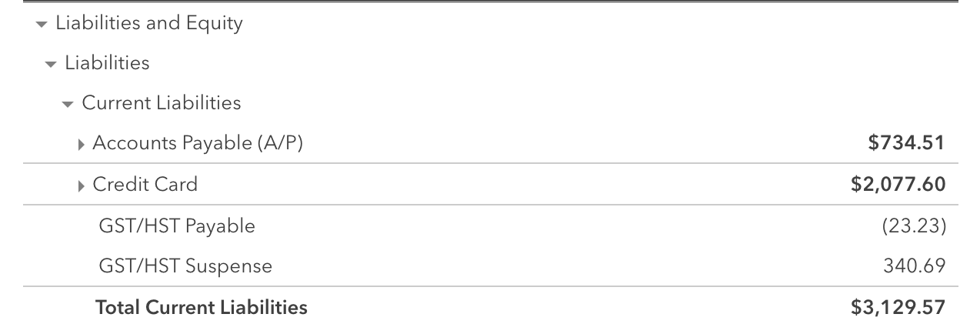Select the Accounts Payable (A/P) row label

coord(198,143)
